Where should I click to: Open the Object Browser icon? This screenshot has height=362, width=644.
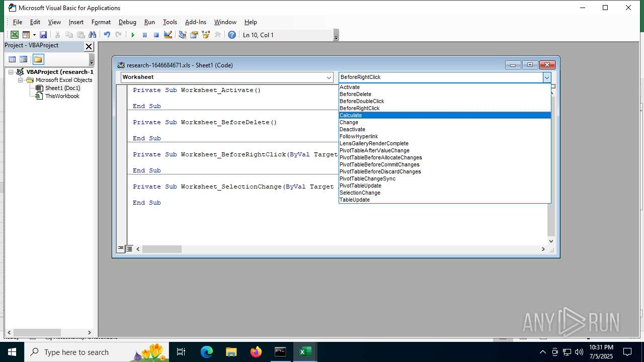pos(205,35)
